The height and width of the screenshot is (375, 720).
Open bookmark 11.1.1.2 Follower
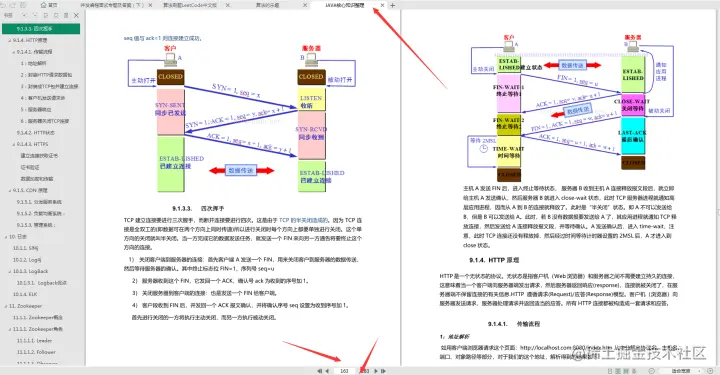36,352
